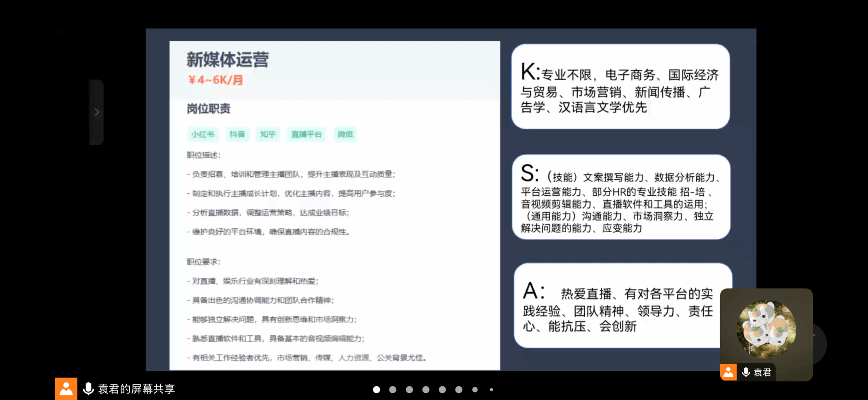
Task: Click the 知乎 tag
Action: (267, 134)
